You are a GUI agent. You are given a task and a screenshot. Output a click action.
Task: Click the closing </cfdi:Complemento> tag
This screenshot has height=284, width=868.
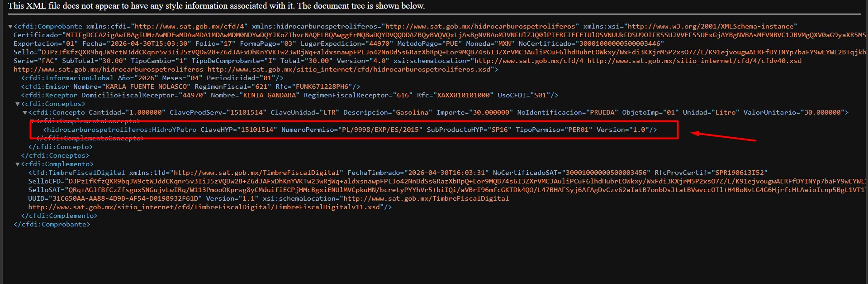tap(59, 216)
